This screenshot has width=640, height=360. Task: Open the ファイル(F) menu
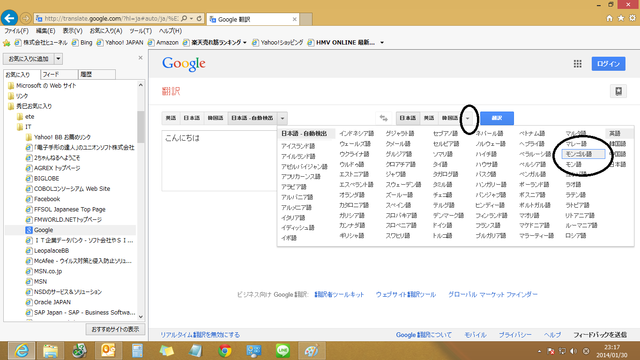tap(16, 31)
